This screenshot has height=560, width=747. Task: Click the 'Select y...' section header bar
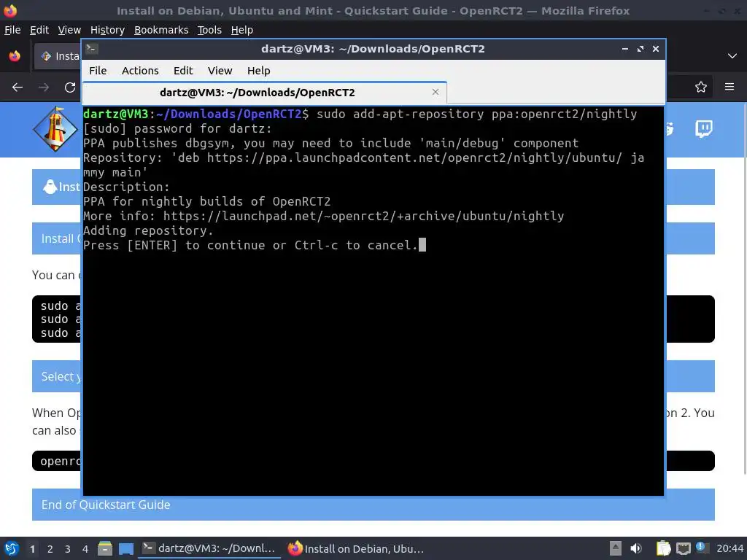[x=56, y=376]
